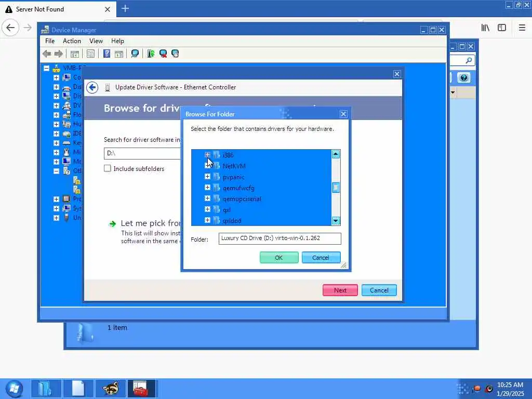This screenshot has height=399, width=532.
Task: Open the Firefox hamburger menu
Action: (522, 28)
